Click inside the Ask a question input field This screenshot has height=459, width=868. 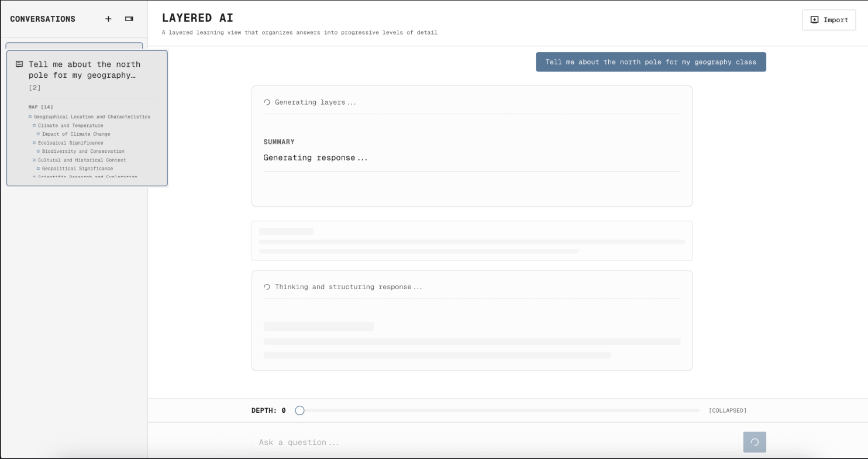409,442
